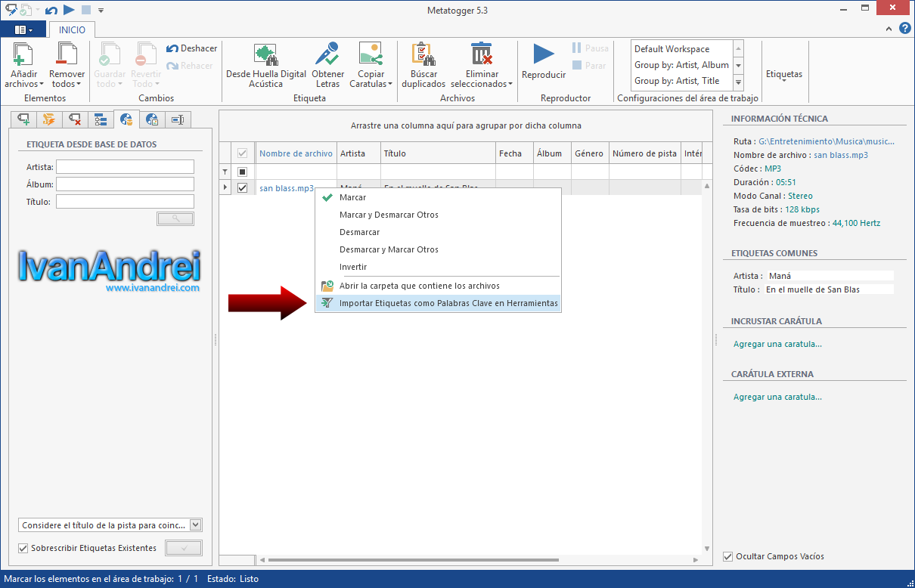Switch to the INICIO ribbon tab
The image size is (915, 588).
tap(73, 29)
